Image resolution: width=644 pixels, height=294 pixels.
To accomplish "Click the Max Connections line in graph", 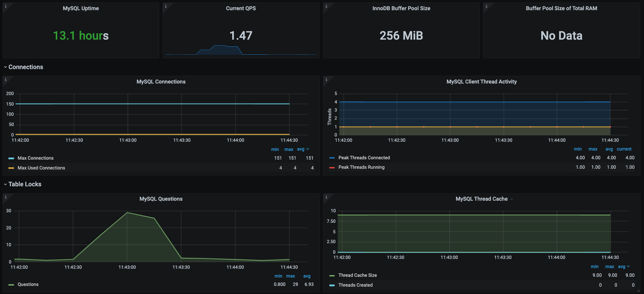I will point(153,104).
